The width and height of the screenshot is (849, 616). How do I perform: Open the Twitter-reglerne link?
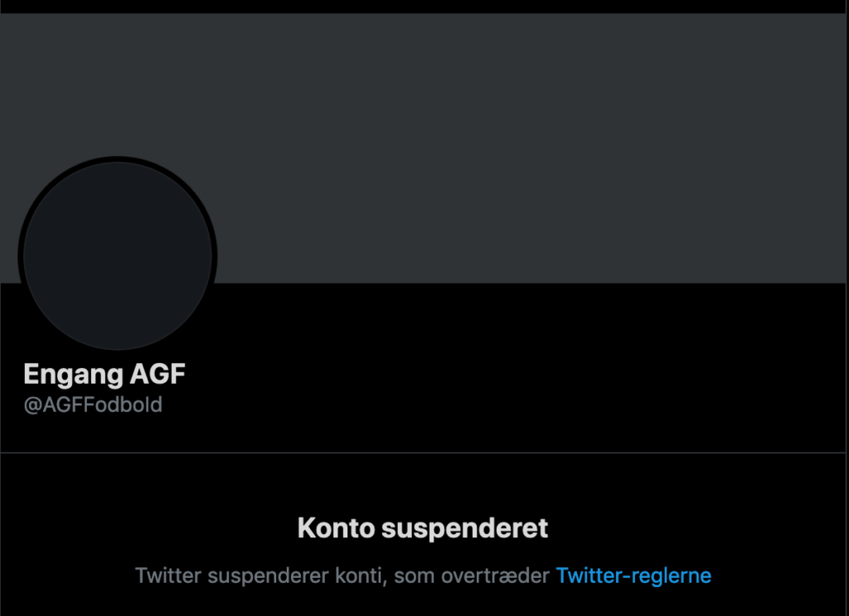tap(633, 576)
